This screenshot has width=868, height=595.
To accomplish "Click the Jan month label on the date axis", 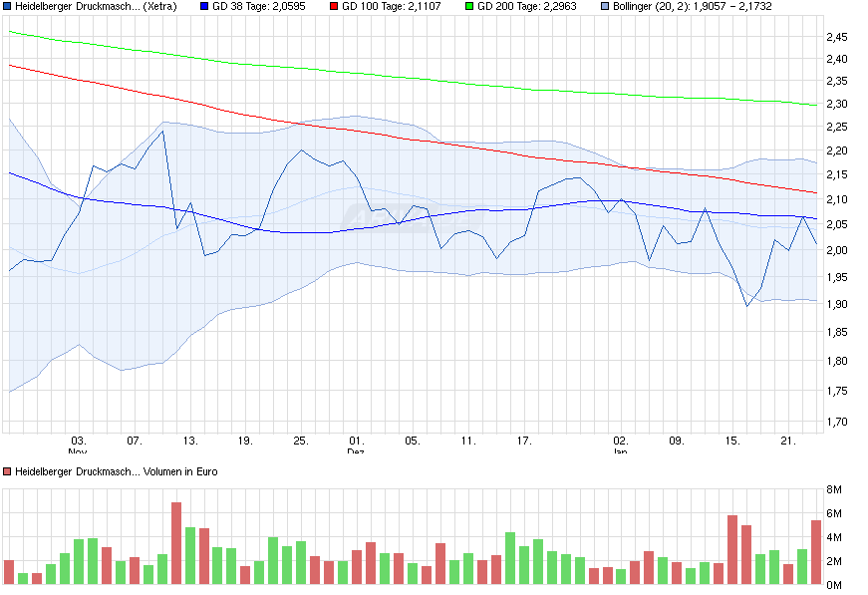I will (x=620, y=450).
